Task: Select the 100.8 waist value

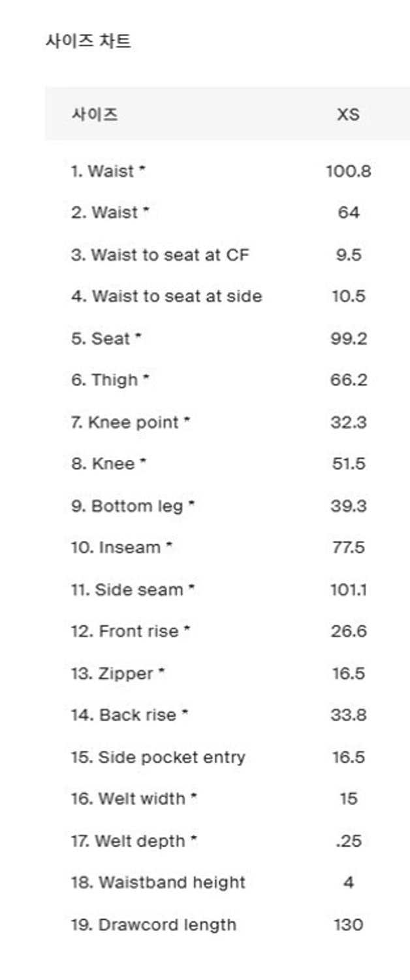Action: [348, 171]
